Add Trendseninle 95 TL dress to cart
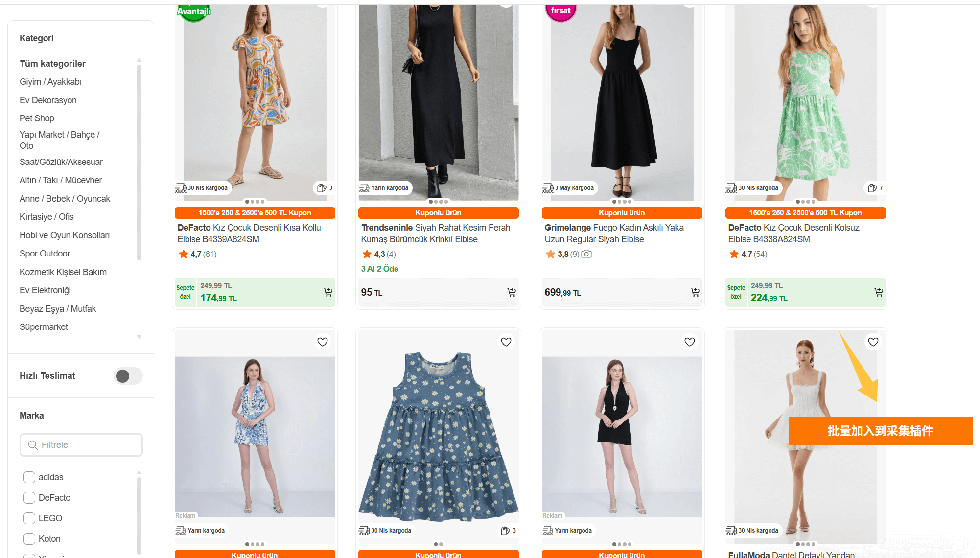Viewport: 980px width, 558px height. click(x=512, y=292)
